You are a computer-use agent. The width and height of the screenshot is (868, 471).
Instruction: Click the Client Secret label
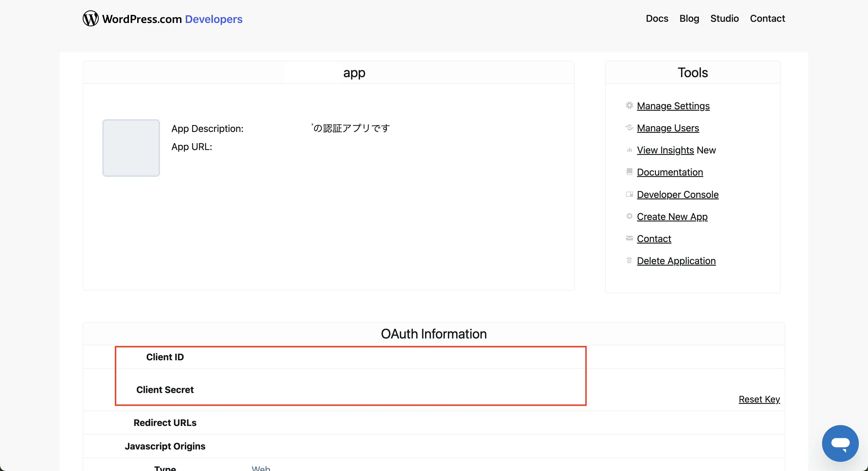pos(165,390)
